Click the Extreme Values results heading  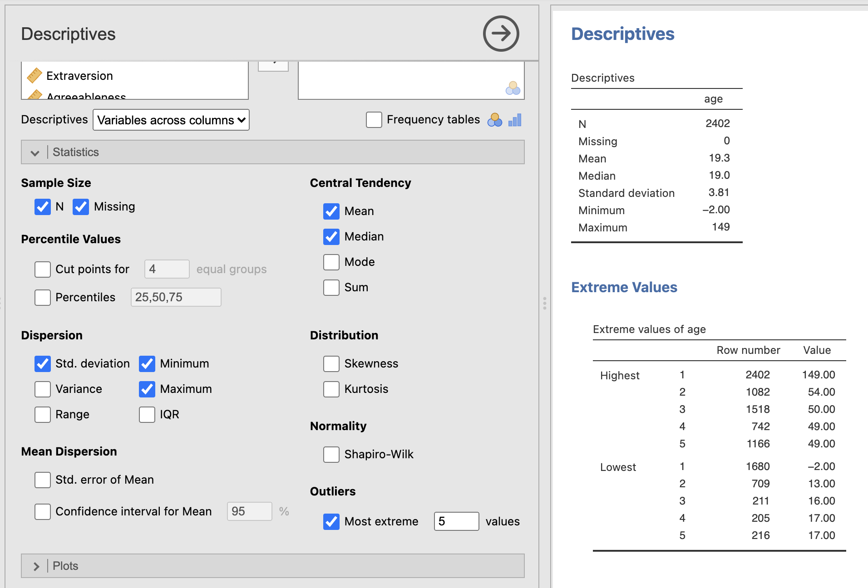(624, 287)
